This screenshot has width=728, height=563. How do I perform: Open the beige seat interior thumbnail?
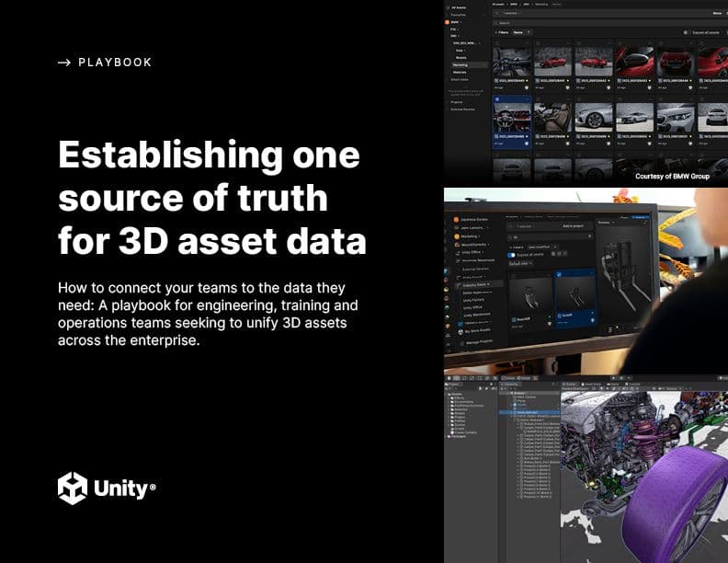552,118
